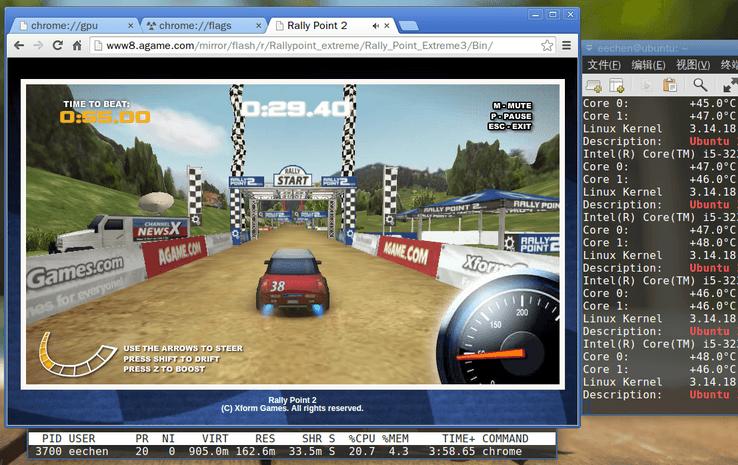Open search with terminal magnifier icon
Viewport: 738px width, 465px height.
[x=700, y=85]
